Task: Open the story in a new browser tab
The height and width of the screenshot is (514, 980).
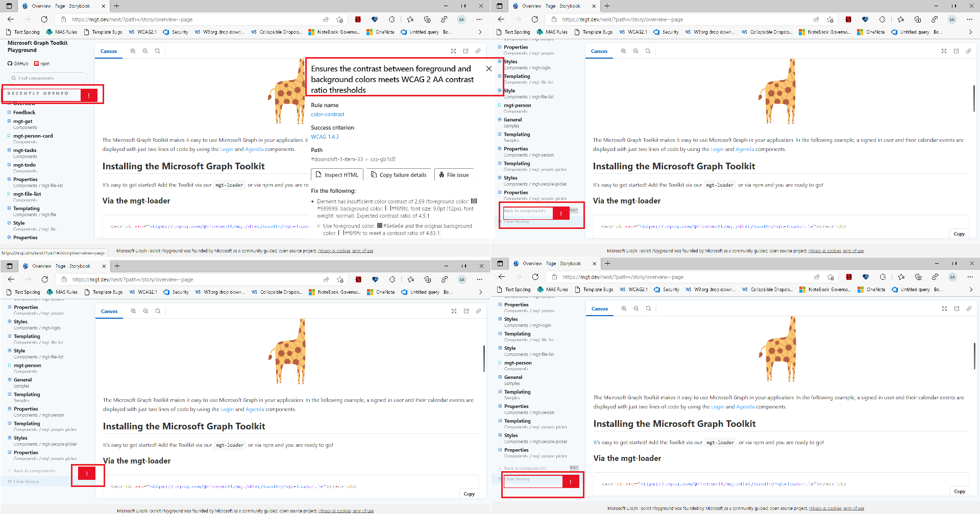Action: coord(465,51)
